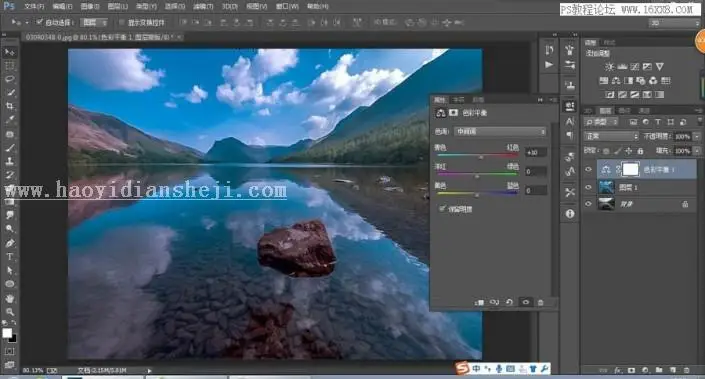Add layer style with fx button
705x379 pixels.
pyautogui.click(x=618, y=370)
